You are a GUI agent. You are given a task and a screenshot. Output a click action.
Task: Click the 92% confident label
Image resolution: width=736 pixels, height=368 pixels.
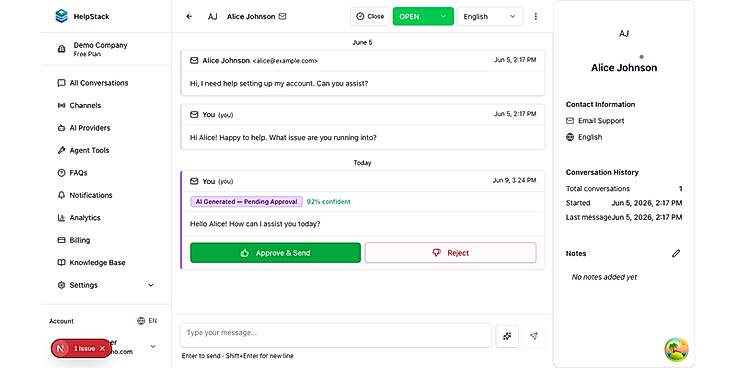point(329,202)
